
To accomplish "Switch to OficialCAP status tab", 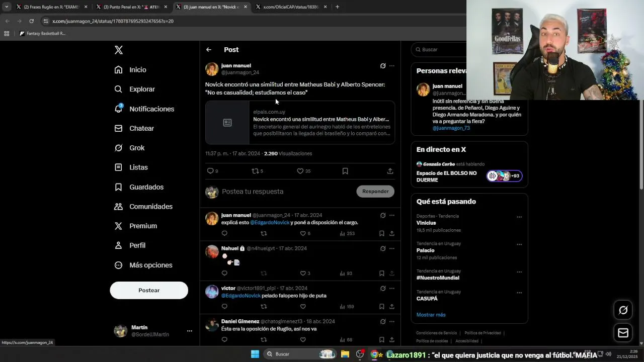I will point(291,7).
